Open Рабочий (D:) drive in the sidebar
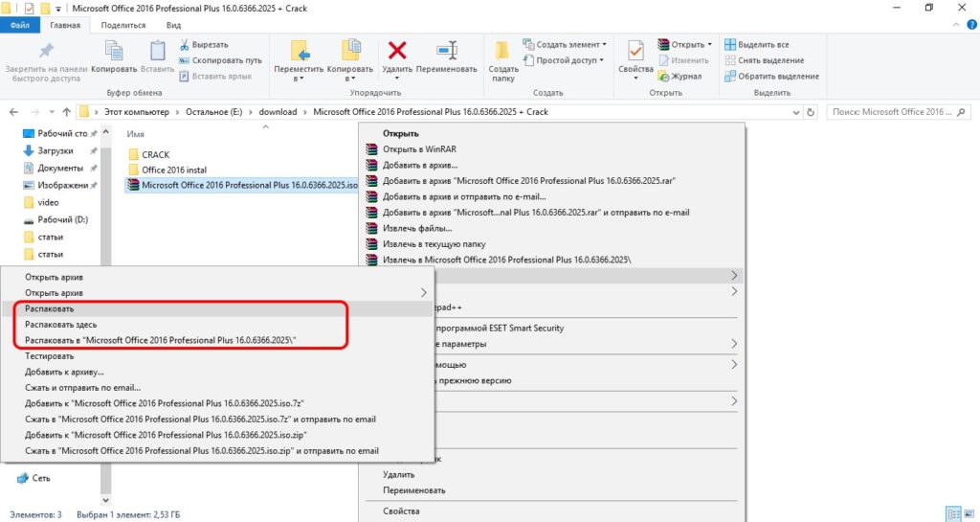 pos(62,220)
